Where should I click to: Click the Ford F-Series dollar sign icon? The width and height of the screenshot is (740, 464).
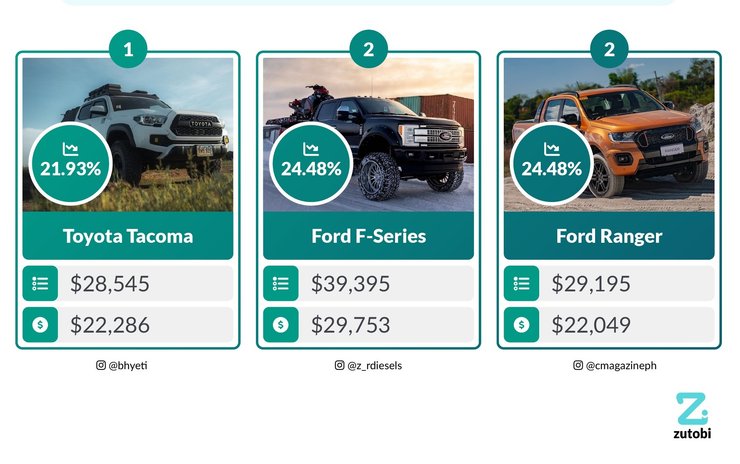281,324
